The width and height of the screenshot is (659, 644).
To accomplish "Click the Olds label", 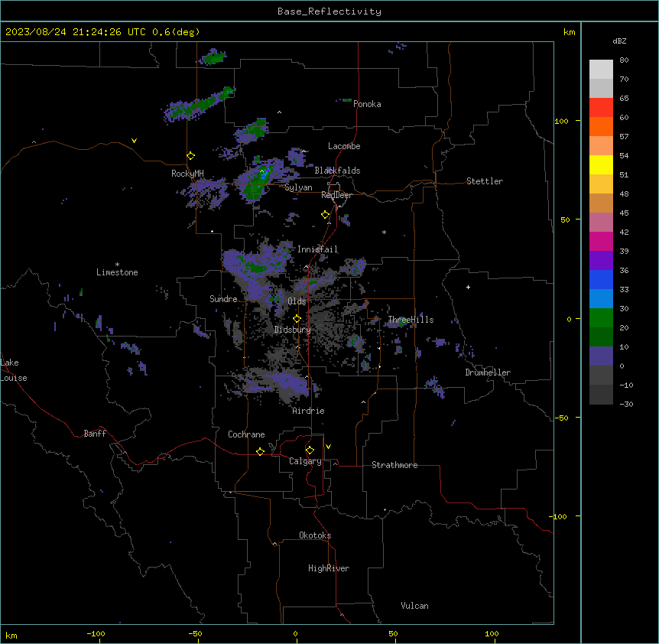I will click(297, 301).
